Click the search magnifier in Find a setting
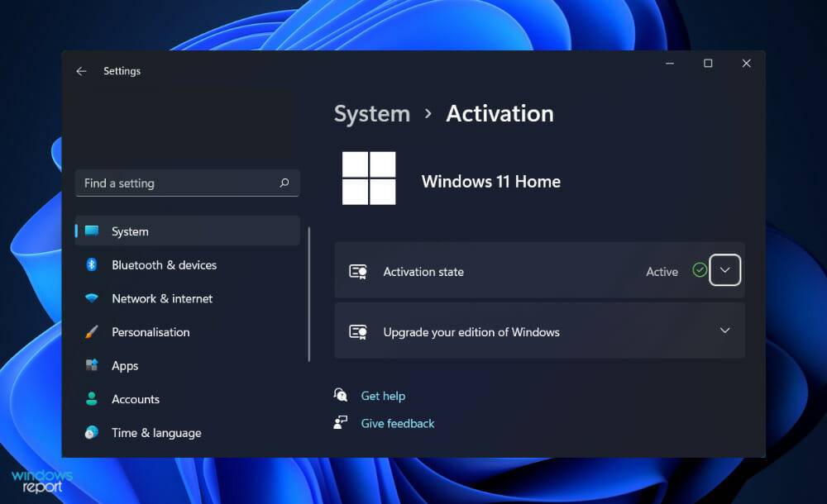 coord(284,183)
